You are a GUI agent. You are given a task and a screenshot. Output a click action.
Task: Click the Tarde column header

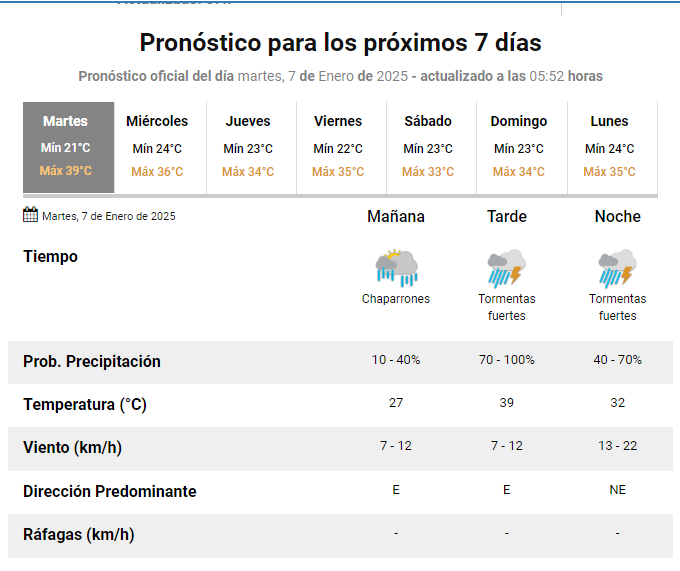click(x=507, y=217)
